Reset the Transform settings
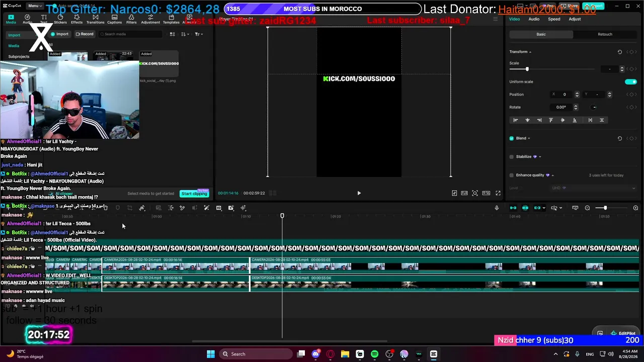The height and width of the screenshot is (362, 644). click(620, 52)
